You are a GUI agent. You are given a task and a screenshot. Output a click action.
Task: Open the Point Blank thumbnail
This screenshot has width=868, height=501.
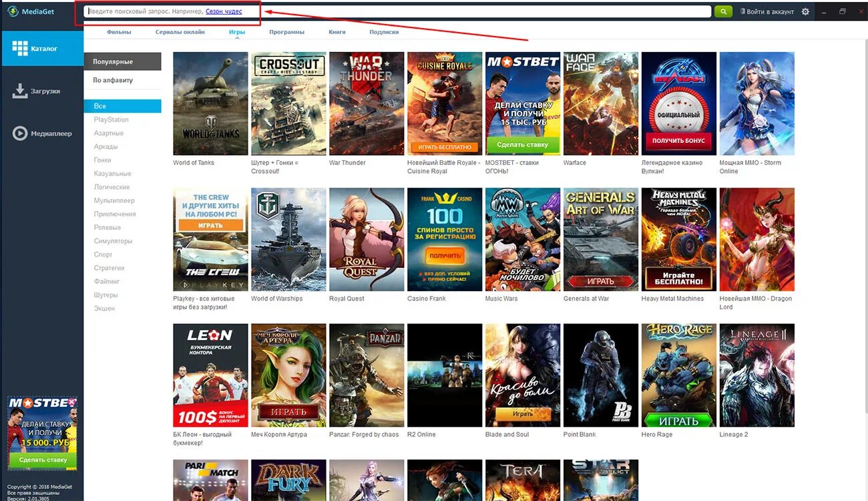pos(601,375)
